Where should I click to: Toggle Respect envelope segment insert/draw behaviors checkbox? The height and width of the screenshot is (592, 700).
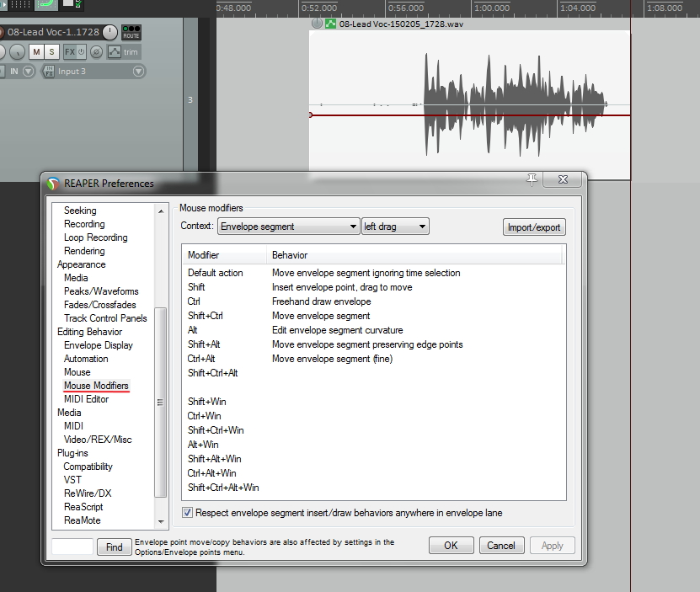tap(188, 513)
